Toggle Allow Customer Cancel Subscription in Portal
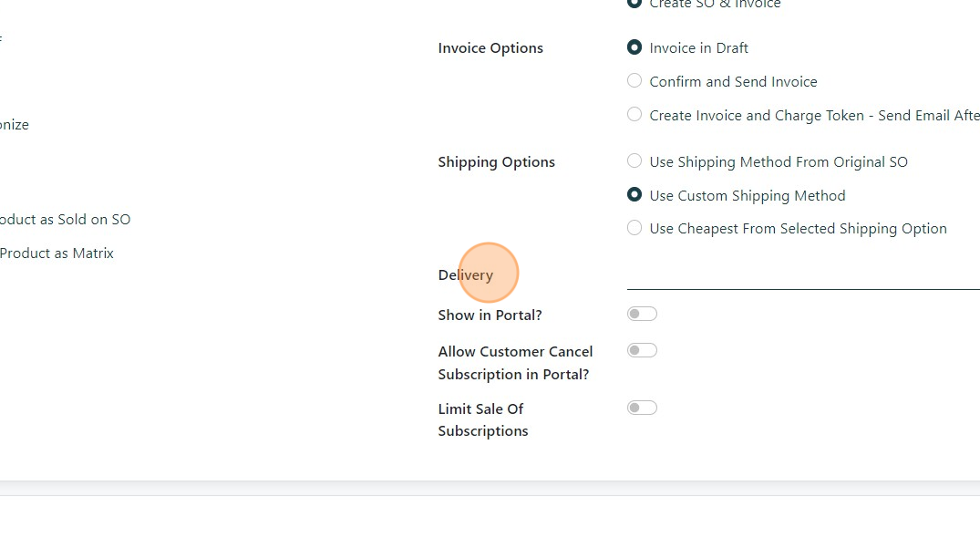Image resolution: width=980 pixels, height=548 pixels. click(642, 350)
